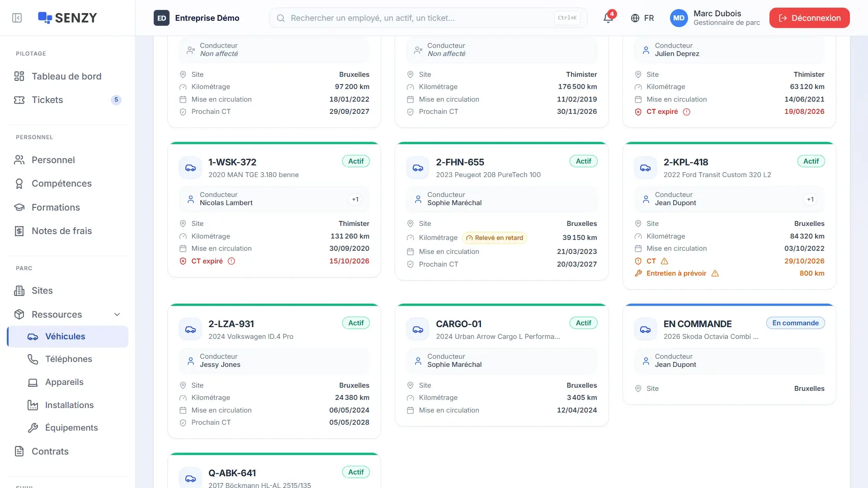Image resolution: width=868 pixels, height=488 pixels.
Task: Click the Relevé en retard badge
Action: [x=495, y=238]
